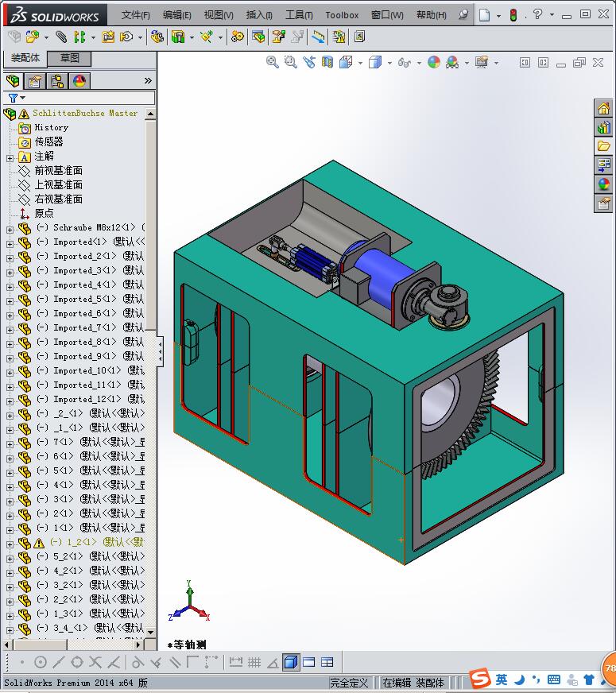Switch to the 草图 sketch tab

[69, 58]
